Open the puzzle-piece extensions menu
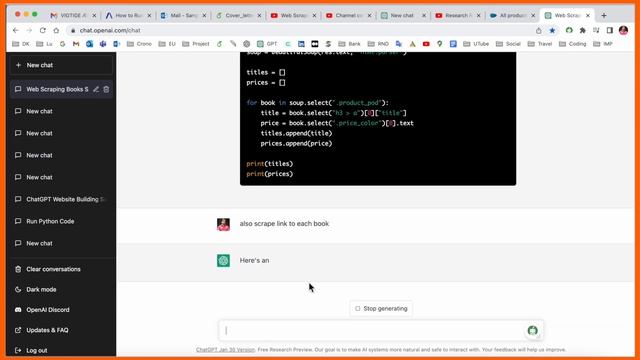 click(x=582, y=31)
